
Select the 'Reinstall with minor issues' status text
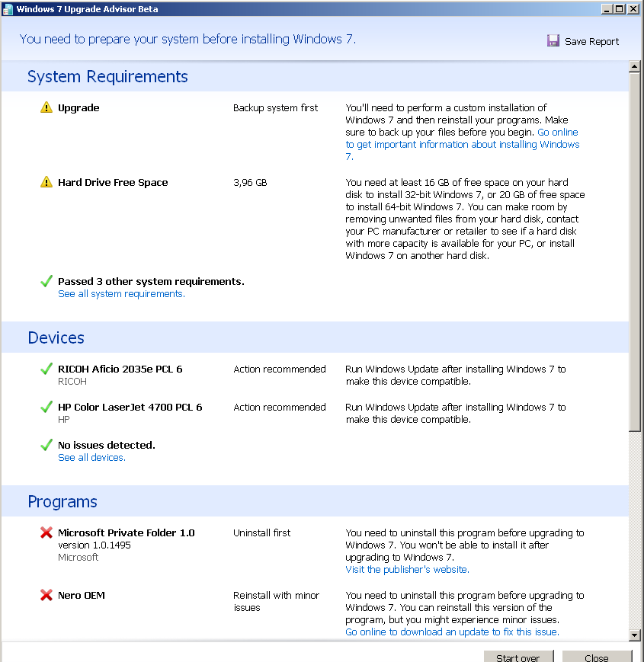tap(276, 601)
